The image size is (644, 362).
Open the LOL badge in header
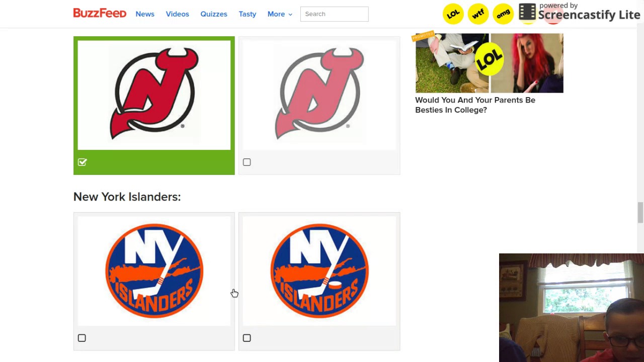point(453,14)
